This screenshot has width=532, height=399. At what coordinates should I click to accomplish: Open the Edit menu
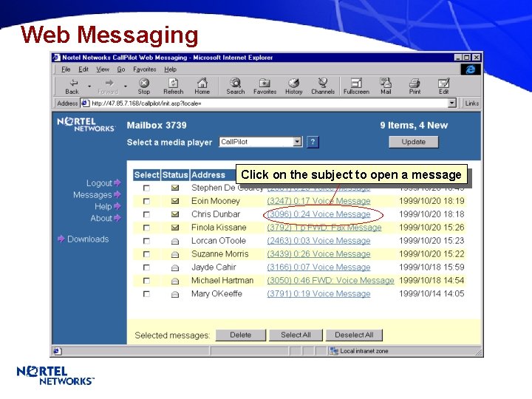click(83, 69)
